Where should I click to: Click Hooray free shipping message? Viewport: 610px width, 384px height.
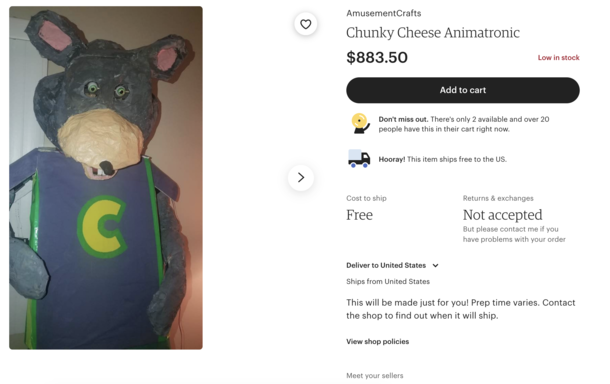(442, 159)
